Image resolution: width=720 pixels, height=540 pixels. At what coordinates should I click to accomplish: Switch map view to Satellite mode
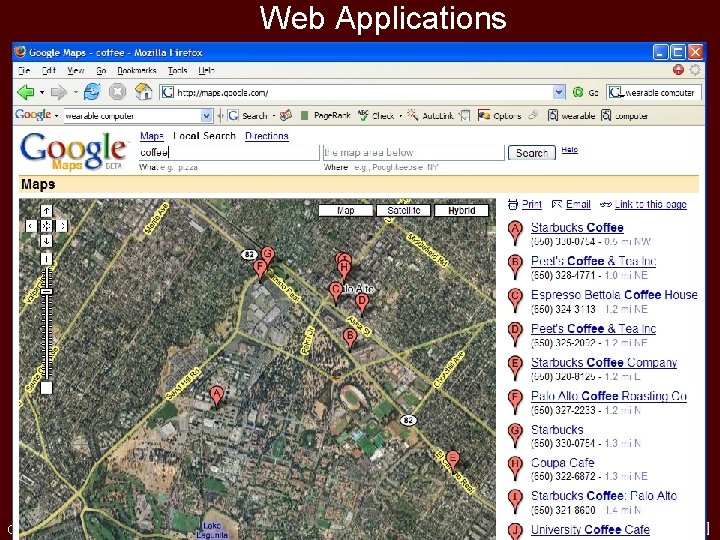point(404,210)
